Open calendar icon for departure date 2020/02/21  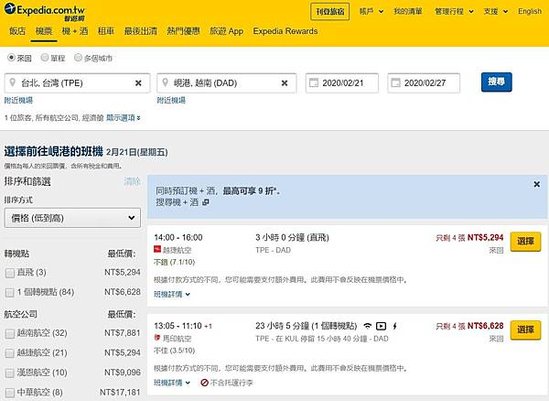point(314,83)
